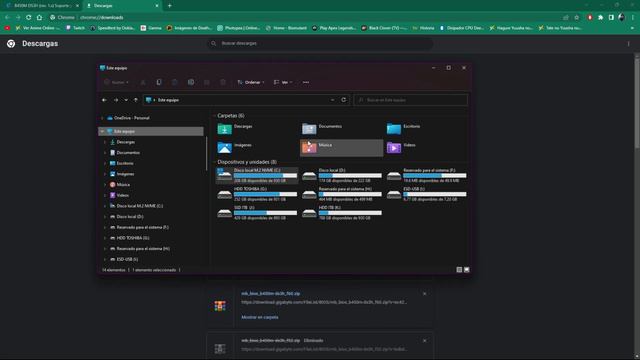This screenshot has width=640, height=360.
Task: Click the Copy icon in Explorer toolbar
Action: [x=159, y=82]
